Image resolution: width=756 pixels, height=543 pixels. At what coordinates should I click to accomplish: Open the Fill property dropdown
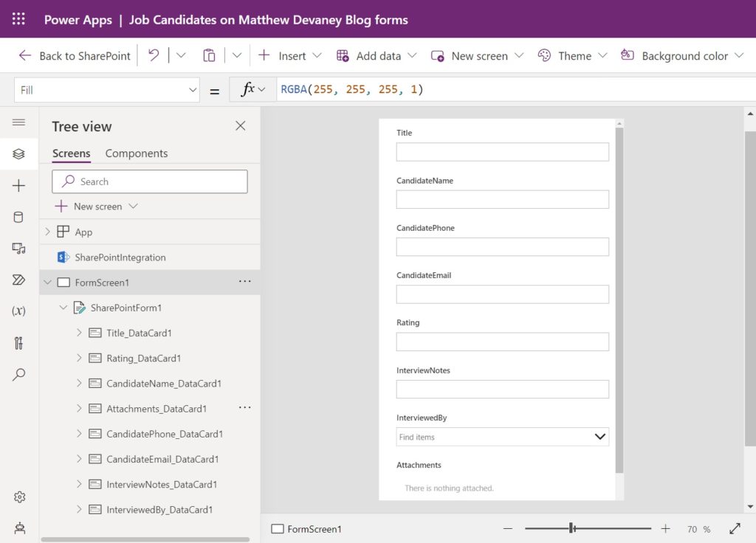point(107,90)
